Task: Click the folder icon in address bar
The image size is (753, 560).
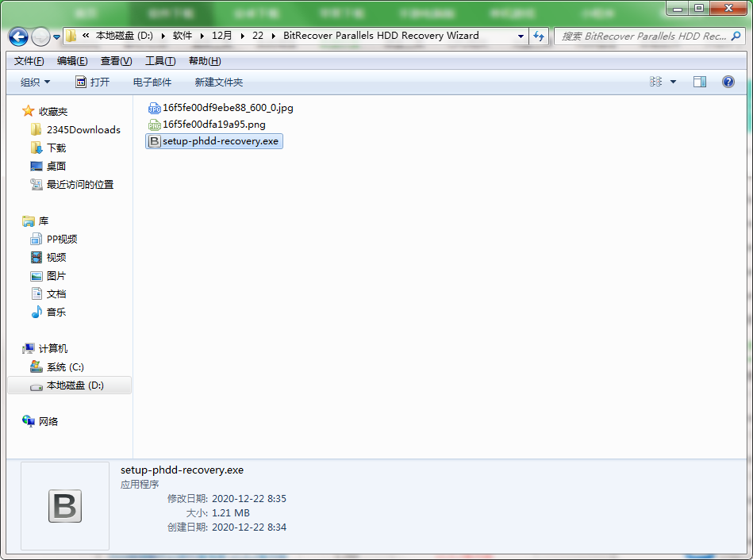Action: (71, 36)
